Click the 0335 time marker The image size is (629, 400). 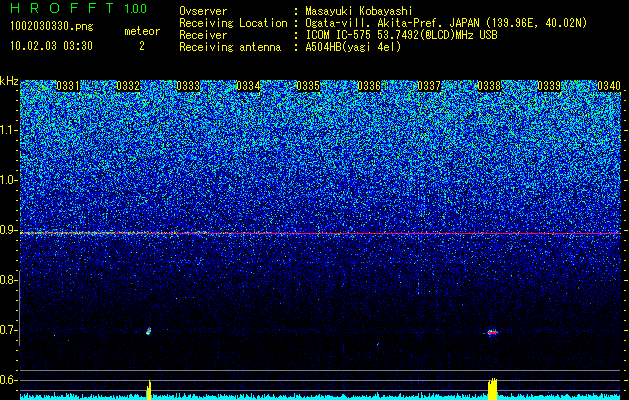click(x=308, y=86)
